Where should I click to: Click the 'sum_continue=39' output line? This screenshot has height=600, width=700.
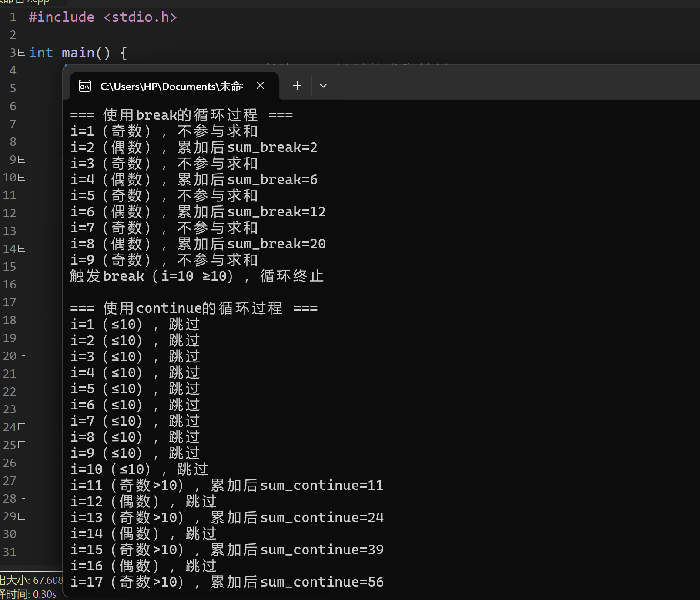(x=227, y=550)
